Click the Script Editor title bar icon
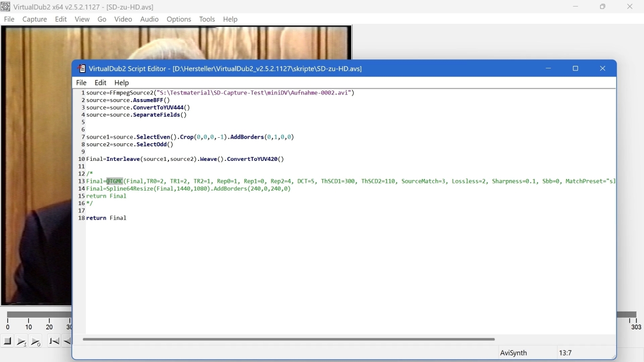 [x=82, y=68]
